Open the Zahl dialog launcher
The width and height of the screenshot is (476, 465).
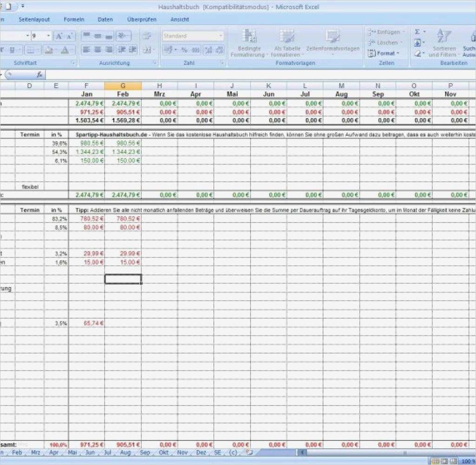pos(223,63)
